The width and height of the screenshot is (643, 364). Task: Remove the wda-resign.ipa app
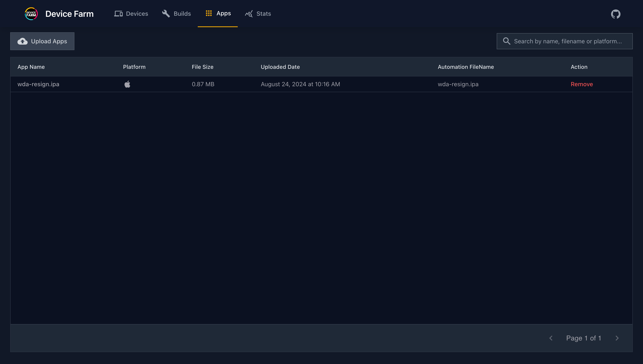[x=582, y=84]
